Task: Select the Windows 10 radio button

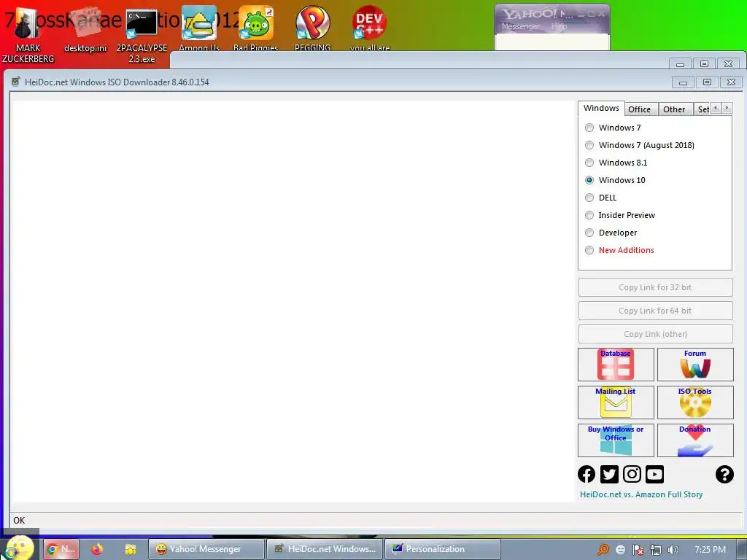Action: pos(589,180)
